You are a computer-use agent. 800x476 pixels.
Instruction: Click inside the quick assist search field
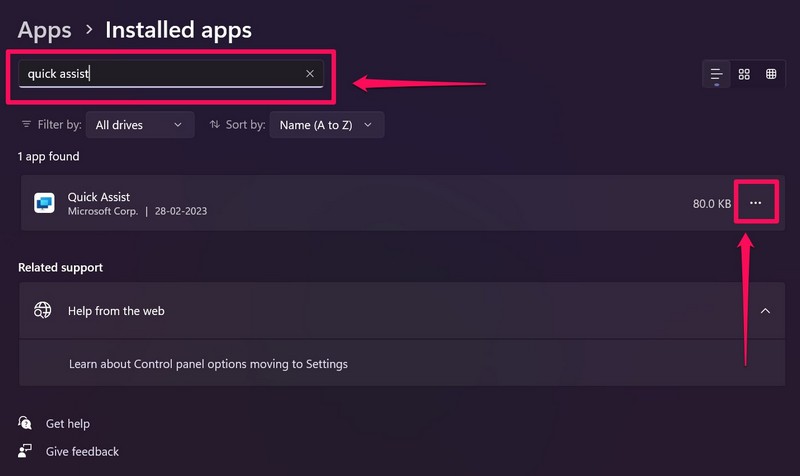160,74
